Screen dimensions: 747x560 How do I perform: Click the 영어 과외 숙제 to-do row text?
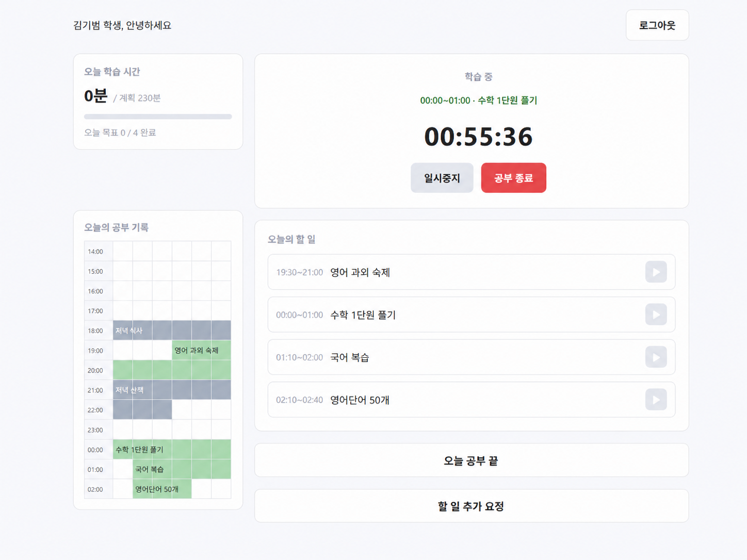360,272
